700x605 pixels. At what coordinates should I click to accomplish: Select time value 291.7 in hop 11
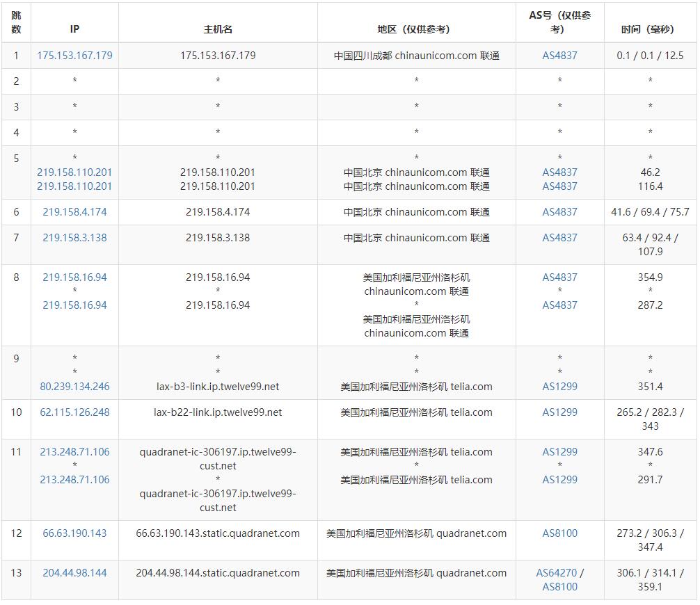[x=650, y=480]
